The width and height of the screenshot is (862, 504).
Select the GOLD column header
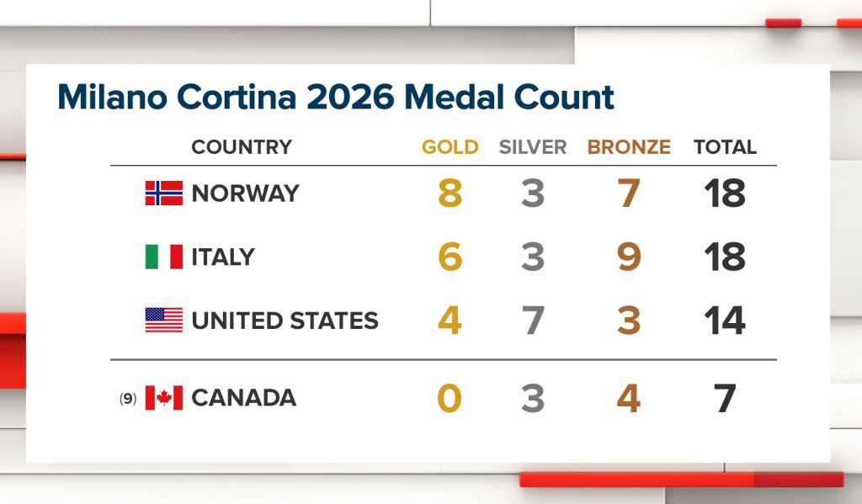point(450,147)
